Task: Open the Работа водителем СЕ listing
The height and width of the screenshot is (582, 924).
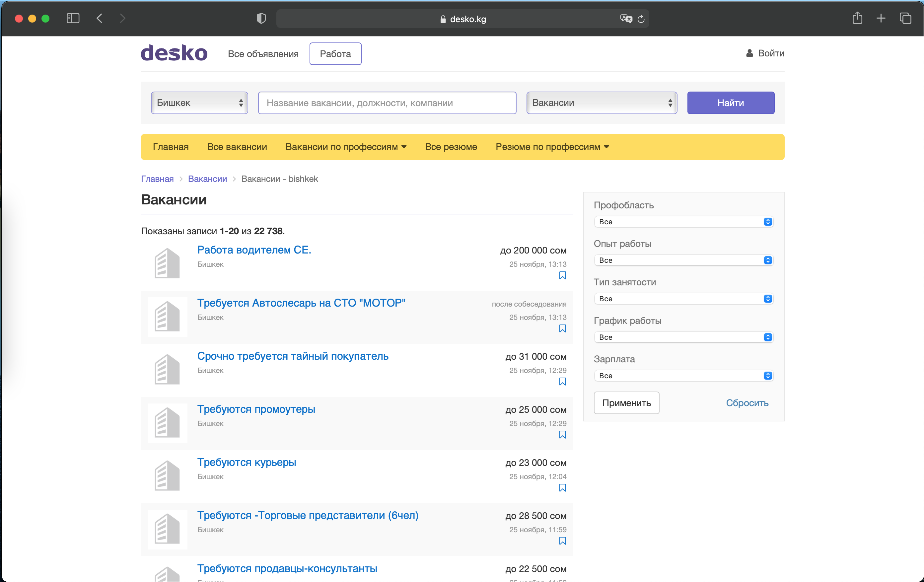Action: pos(254,250)
